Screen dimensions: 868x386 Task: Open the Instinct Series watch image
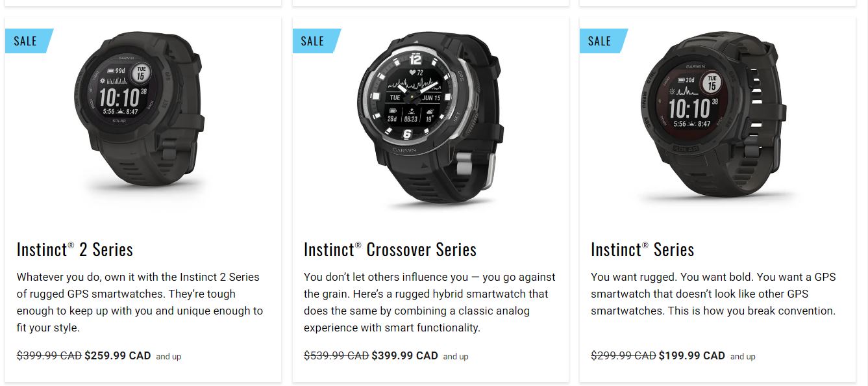coord(717,115)
